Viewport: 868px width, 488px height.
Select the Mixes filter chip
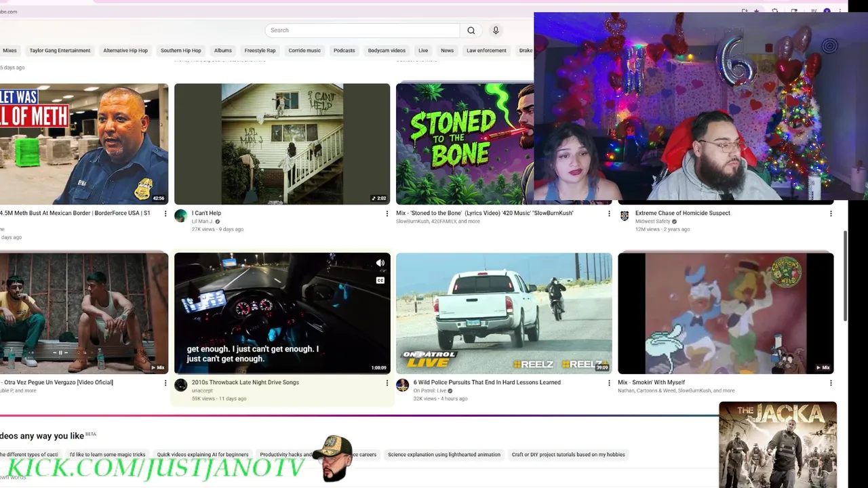click(9, 50)
